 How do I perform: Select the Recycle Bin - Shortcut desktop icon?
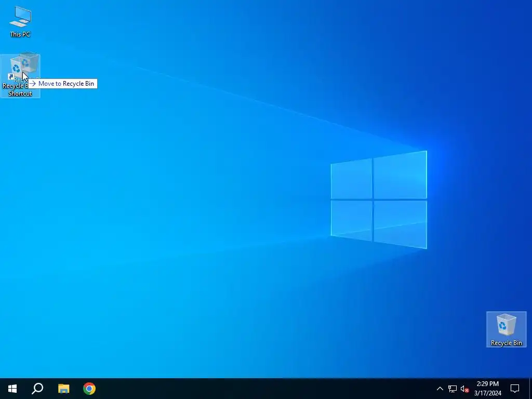click(x=20, y=76)
